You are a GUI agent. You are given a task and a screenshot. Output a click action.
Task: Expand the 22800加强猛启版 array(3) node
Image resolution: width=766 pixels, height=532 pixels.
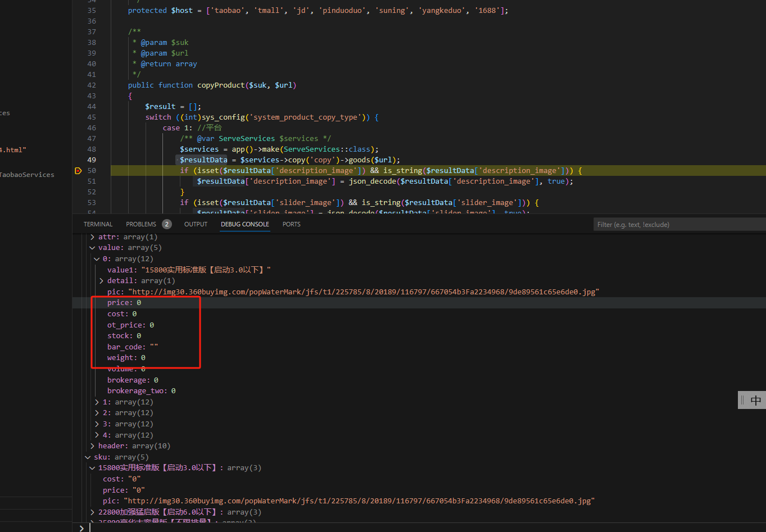93,512
